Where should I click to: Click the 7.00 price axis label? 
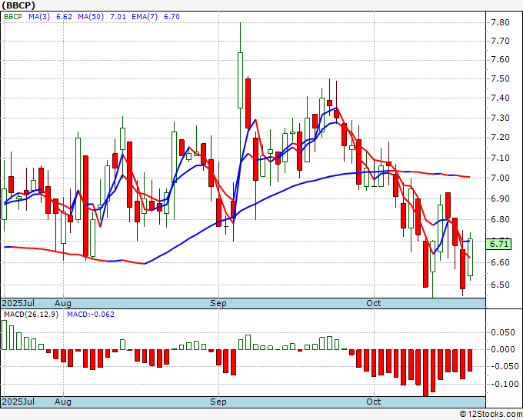click(x=500, y=178)
